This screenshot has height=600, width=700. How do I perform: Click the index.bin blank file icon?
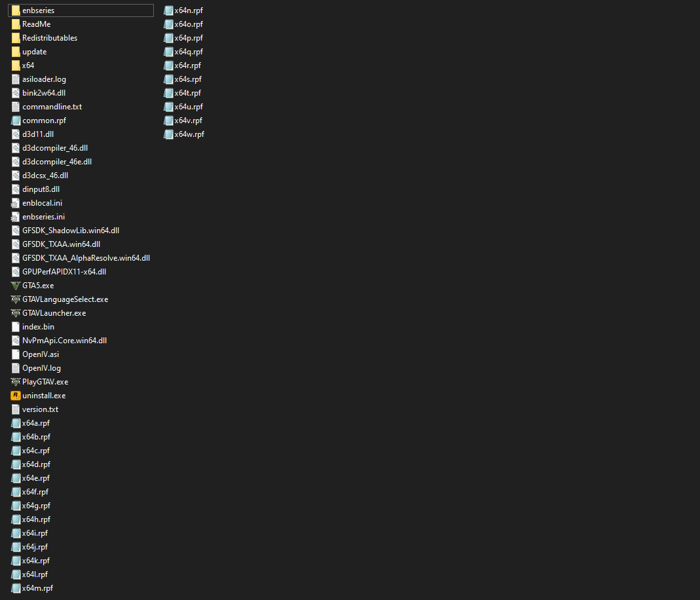pyautogui.click(x=16, y=327)
